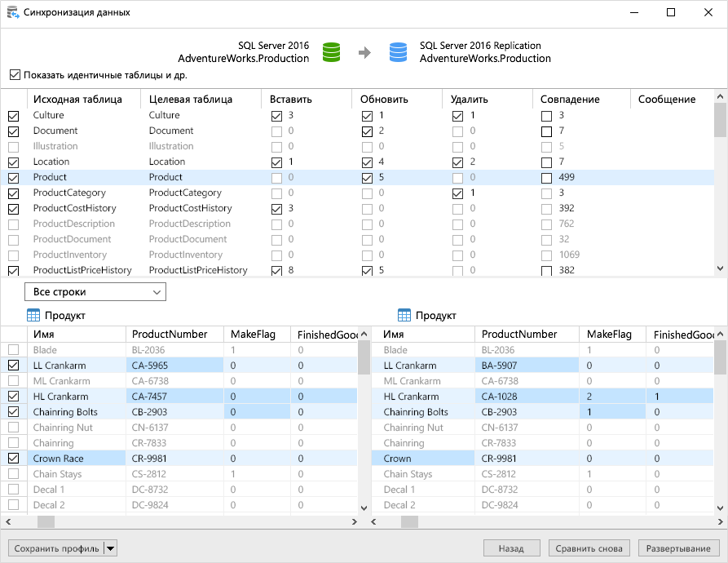Uncheck the Culture table row checkbox
Image resolution: width=728 pixels, height=563 pixels.
(x=14, y=116)
